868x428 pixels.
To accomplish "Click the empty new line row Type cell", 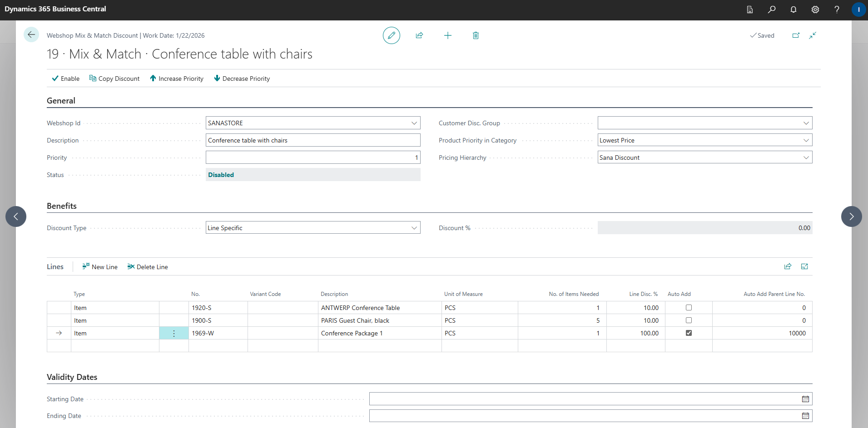I will pyautogui.click(x=115, y=346).
